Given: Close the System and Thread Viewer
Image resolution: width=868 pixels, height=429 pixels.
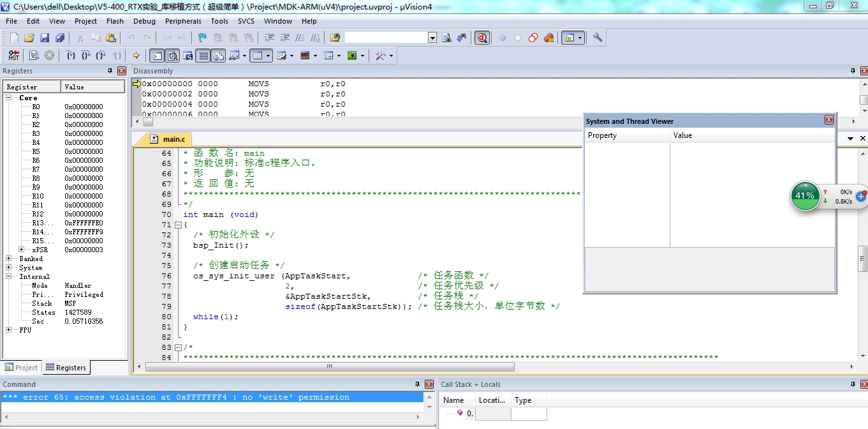Looking at the screenshot, I should [828, 120].
